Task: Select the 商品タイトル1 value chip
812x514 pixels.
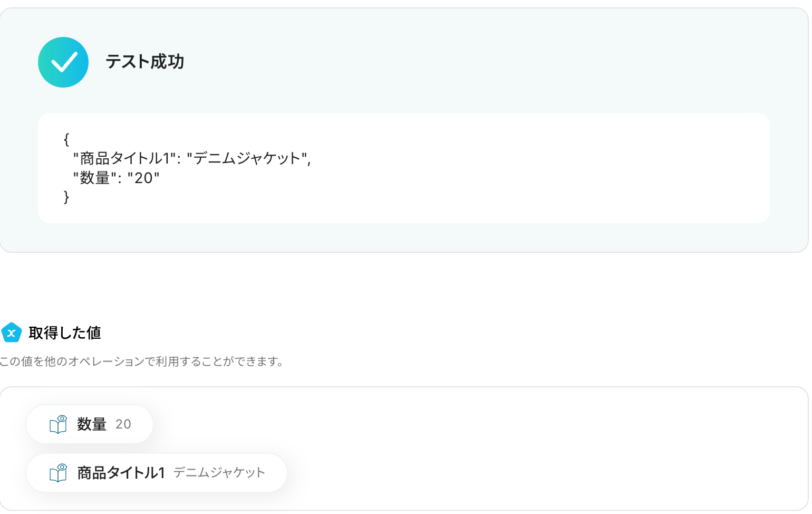Action: click(x=156, y=473)
